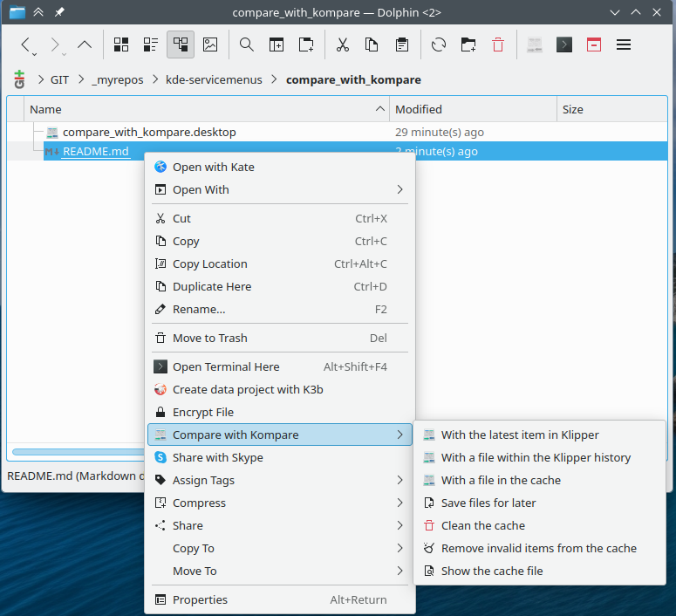Toggle Split view in toolbar

277,44
